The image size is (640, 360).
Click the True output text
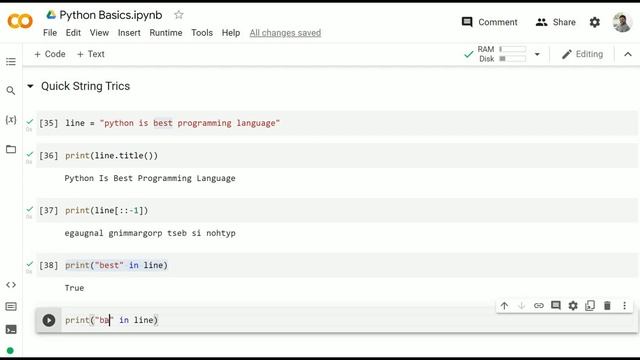pos(74,288)
